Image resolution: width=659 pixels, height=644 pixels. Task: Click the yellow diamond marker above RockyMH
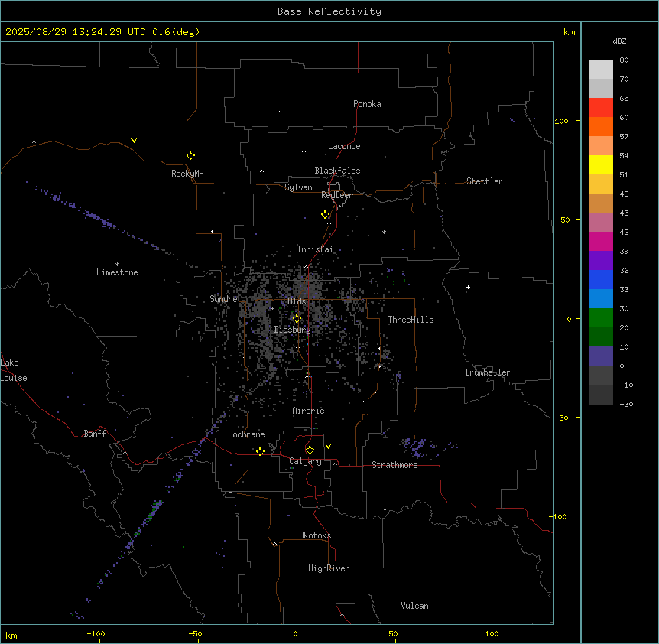(191, 156)
